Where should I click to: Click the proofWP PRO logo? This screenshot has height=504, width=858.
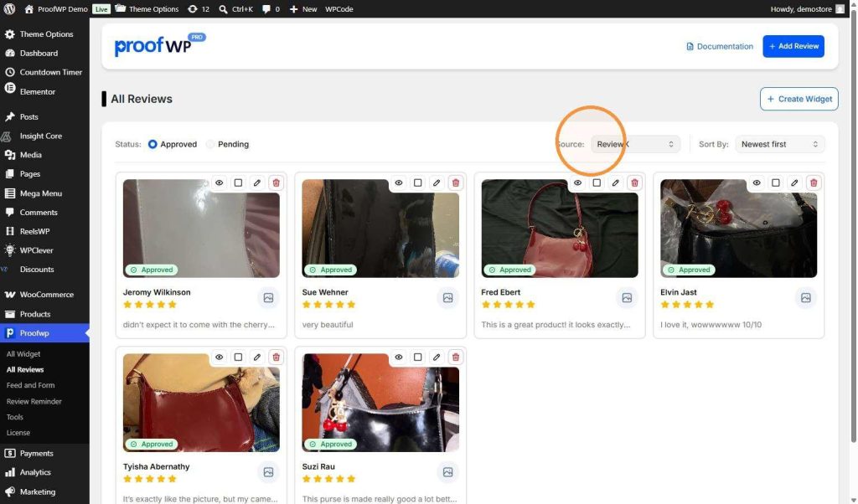click(160, 45)
